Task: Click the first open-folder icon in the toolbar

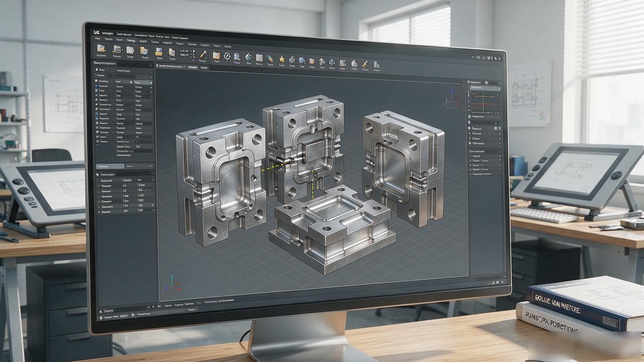Action: coord(102,49)
